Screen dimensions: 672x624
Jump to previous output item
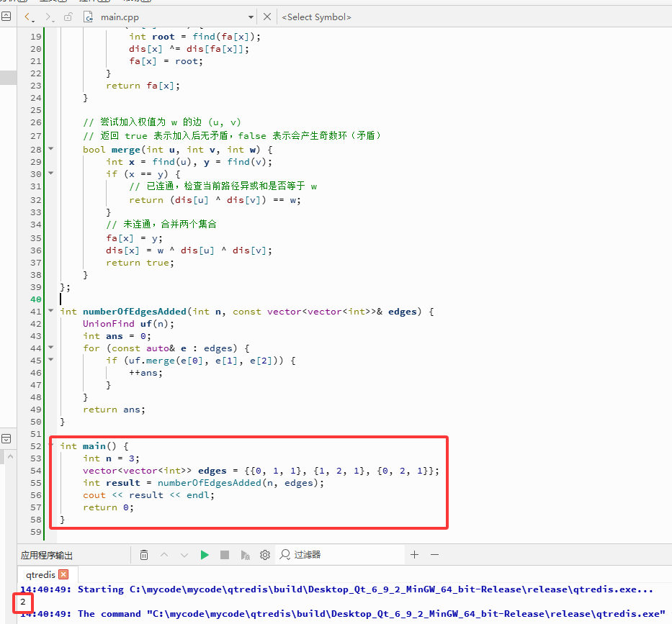click(x=164, y=555)
